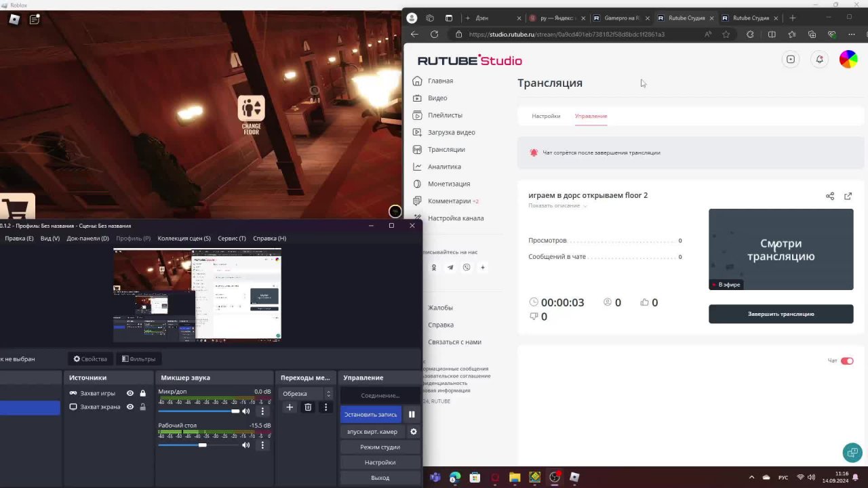
Task: Toggle the Чат switch off
Action: coord(847,361)
